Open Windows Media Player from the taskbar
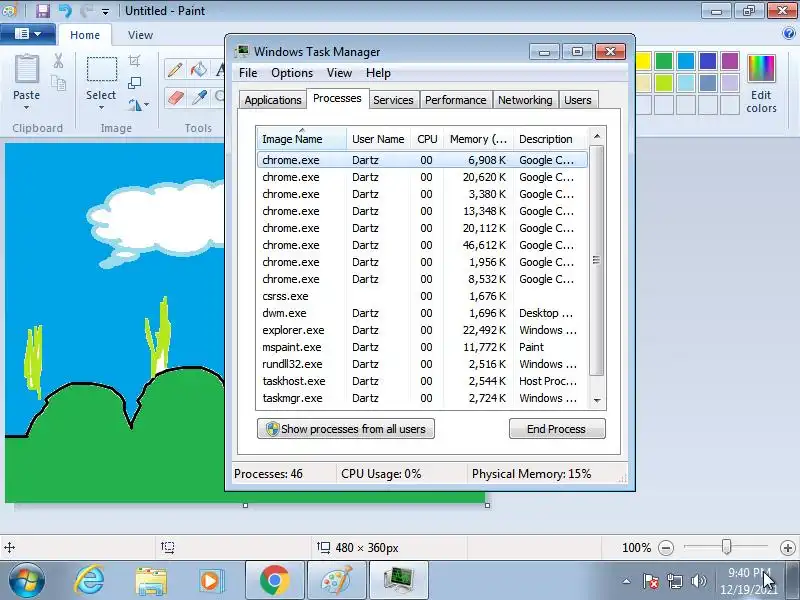This screenshot has height=600, width=800. tap(211, 581)
